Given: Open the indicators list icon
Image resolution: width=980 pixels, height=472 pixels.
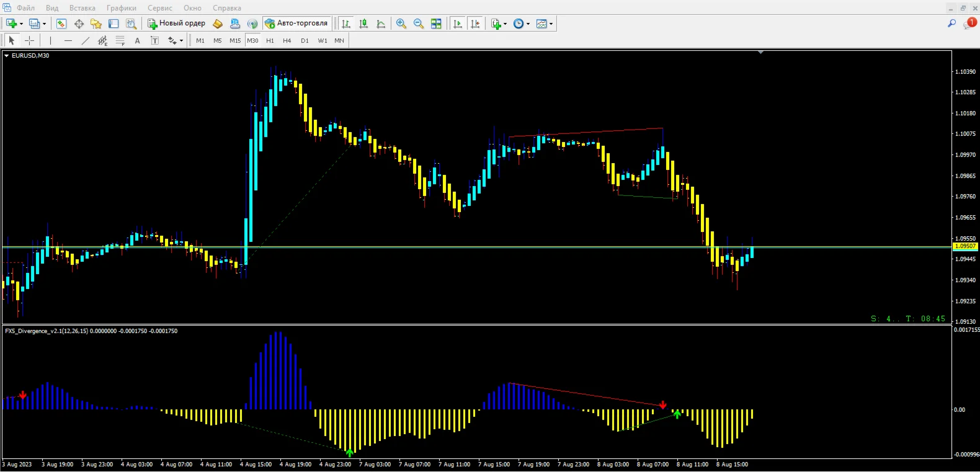Looking at the screenshot, I should (496, 24).
